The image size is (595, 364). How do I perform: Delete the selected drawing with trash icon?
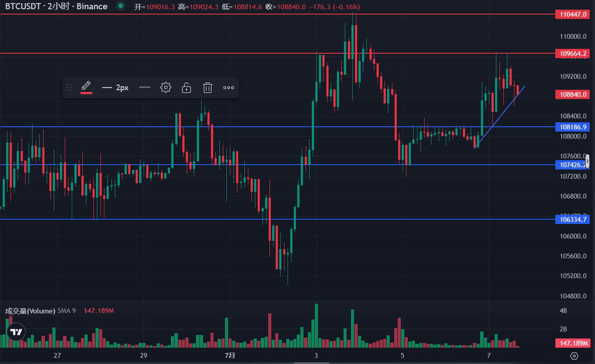click(x=207, y=88)
